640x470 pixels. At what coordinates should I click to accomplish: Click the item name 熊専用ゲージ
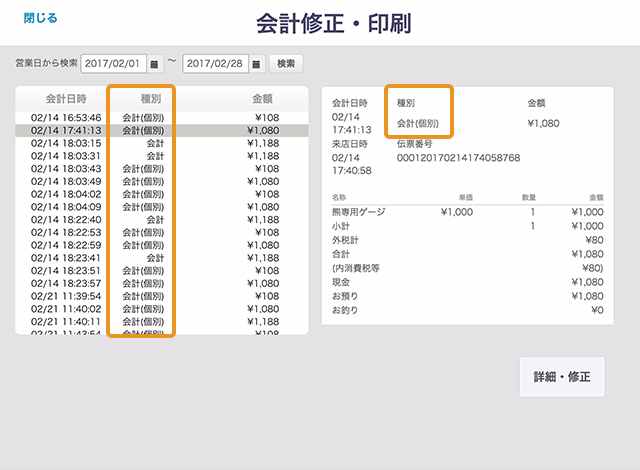[358, 212]
